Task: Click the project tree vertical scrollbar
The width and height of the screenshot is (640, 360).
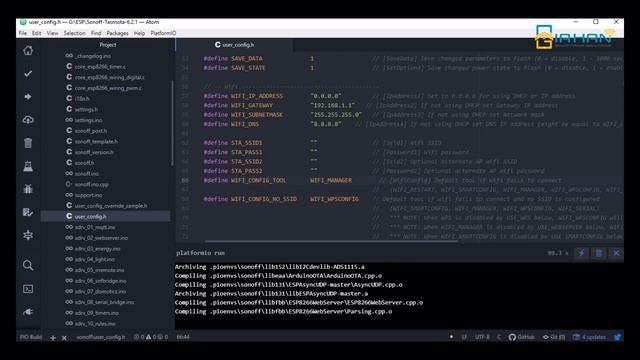Action: [173, 122]
